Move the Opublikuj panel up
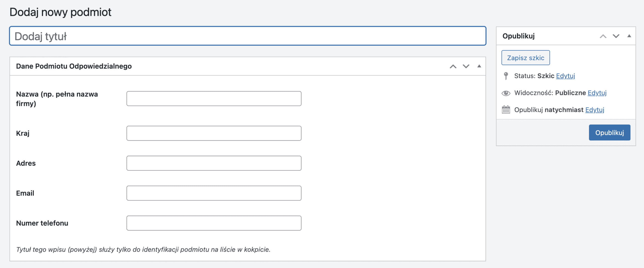 (603, 36)
